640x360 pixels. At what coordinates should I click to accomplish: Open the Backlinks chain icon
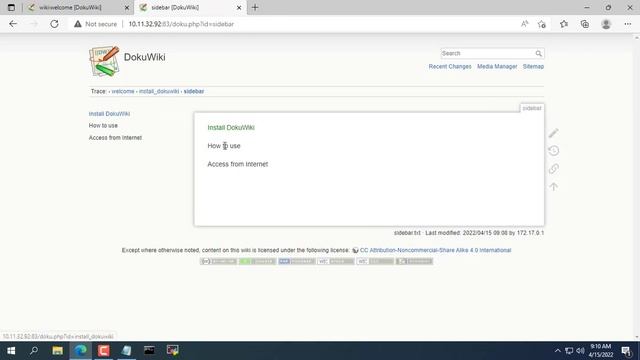tap(553, 169)
